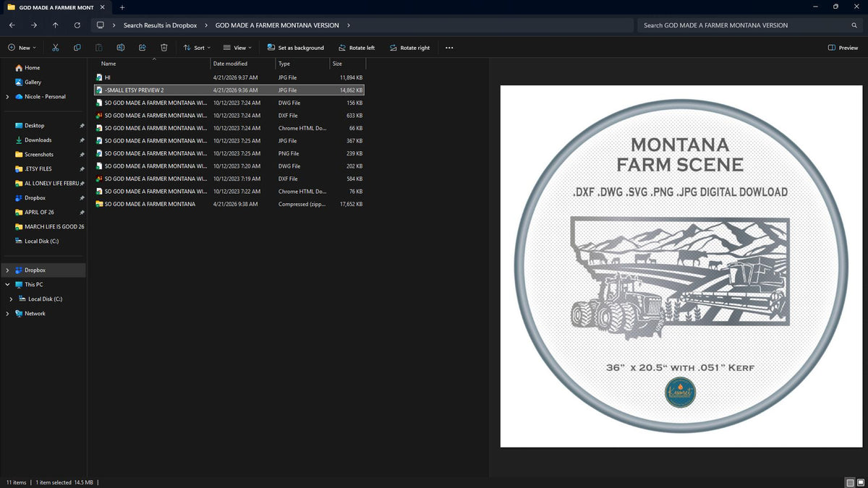This screenshot has width=868, height=488.
Task: Open MARCH LIFE IS GOOD 26 folder
Action: point(49,227)
